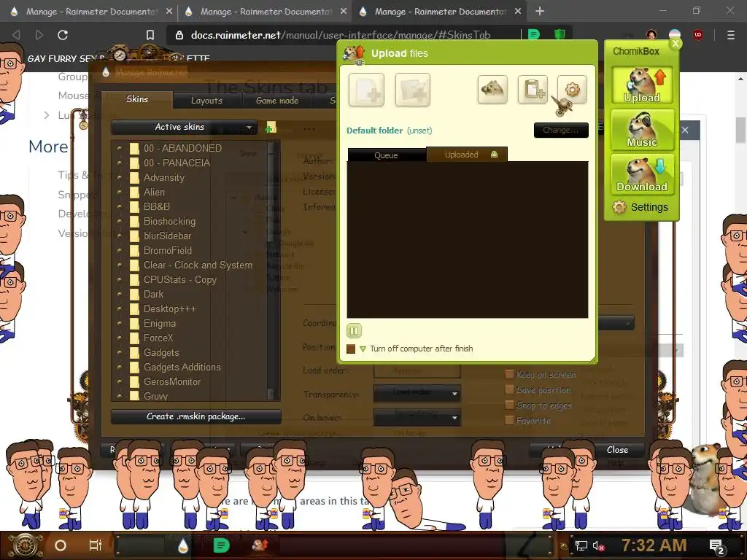747x560 pixels.
Task: Select the blurSidebar folder in skins list
Action: (x=167, y=236)
